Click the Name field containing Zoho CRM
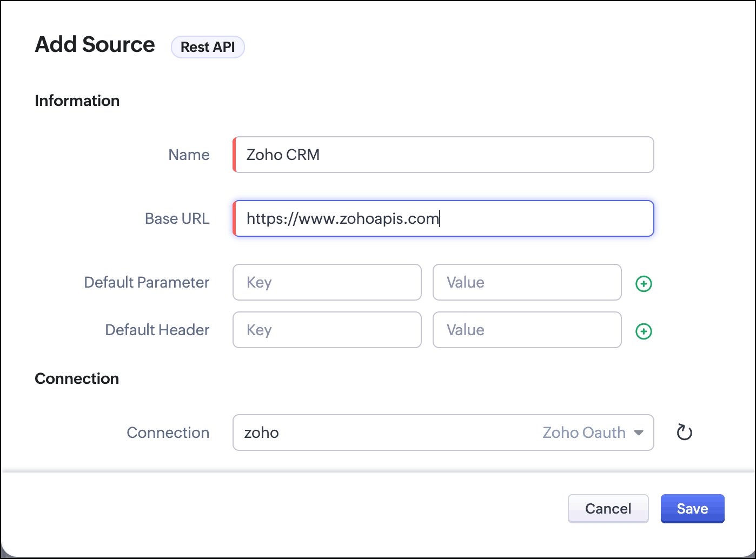This screenshot has width=756, height=559. pyautogui.click(x=443, y=155)
